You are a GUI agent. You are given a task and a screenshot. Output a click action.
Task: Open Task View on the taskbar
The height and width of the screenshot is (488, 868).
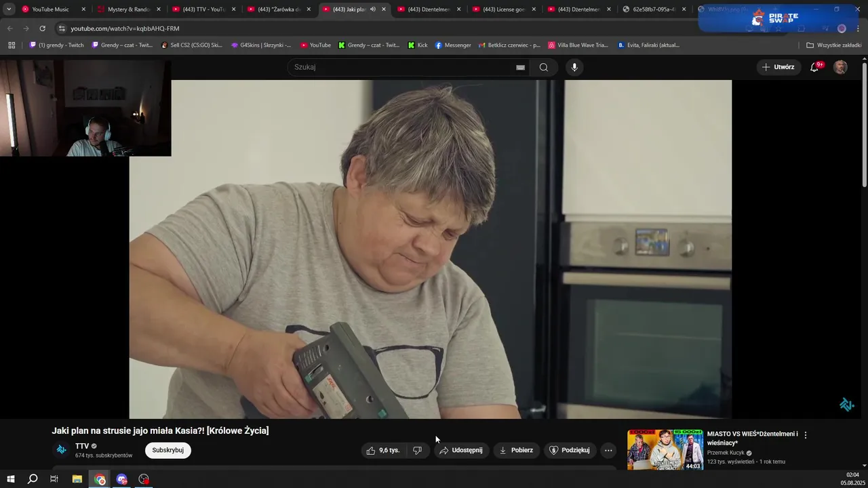pyautogui.click(x=54, y=479)
